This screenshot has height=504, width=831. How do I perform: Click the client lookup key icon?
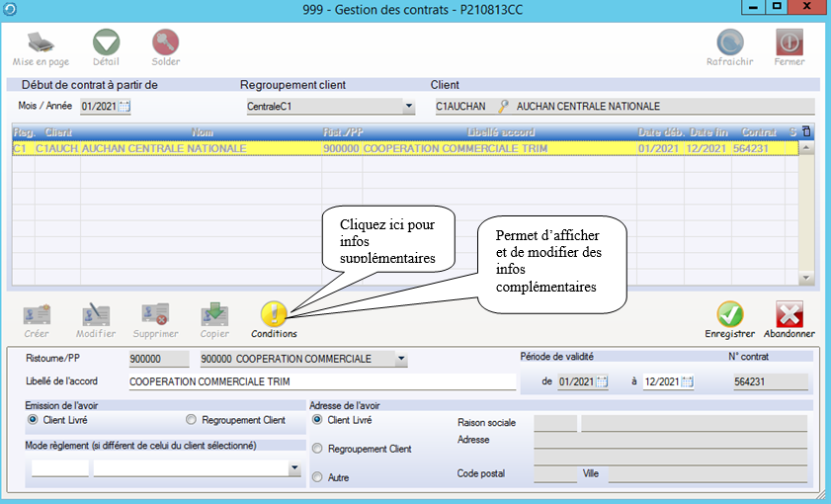pyautogui.click(x=502, y=107)
